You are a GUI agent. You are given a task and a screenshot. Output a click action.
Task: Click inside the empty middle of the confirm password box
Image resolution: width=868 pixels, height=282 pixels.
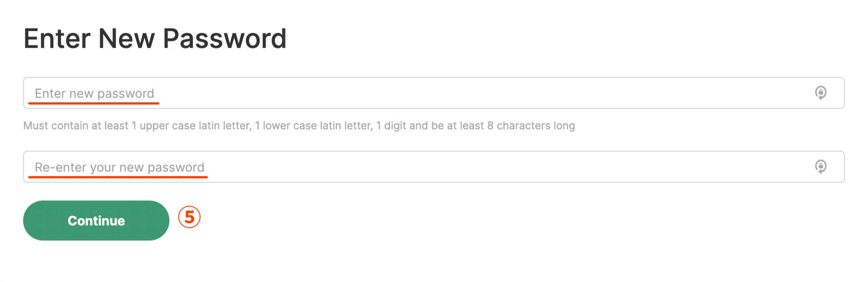(507, 167)
